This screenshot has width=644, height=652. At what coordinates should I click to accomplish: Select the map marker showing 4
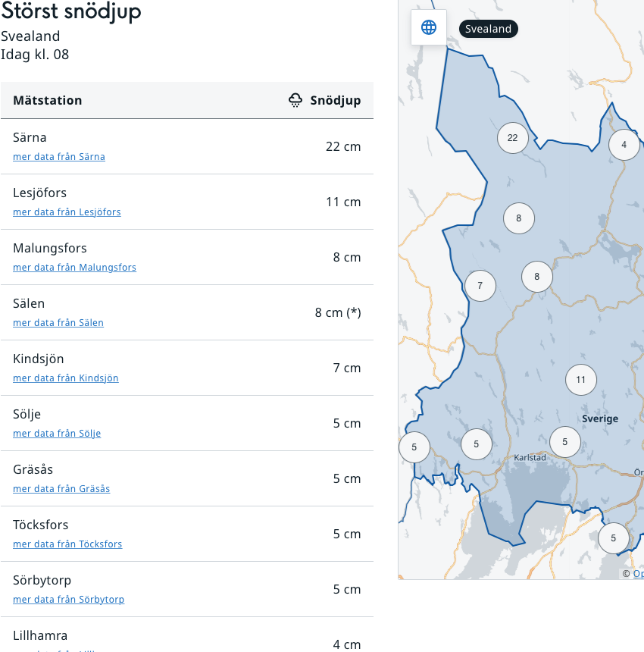point(624,145)
